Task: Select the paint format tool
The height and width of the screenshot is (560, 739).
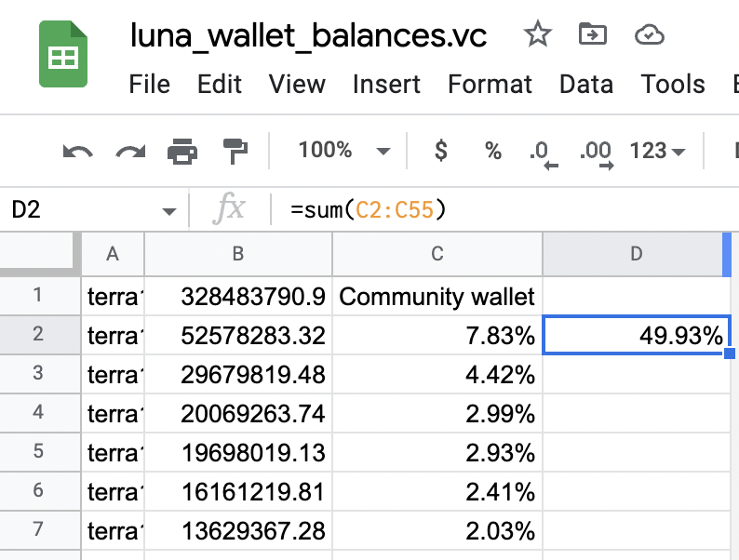Action: (x=235, y=152)
